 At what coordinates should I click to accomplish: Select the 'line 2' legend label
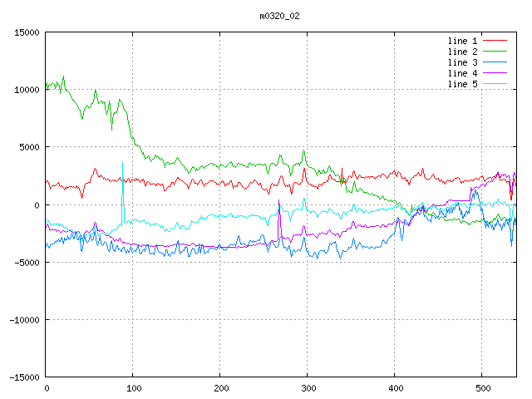(x=462, y=52)
